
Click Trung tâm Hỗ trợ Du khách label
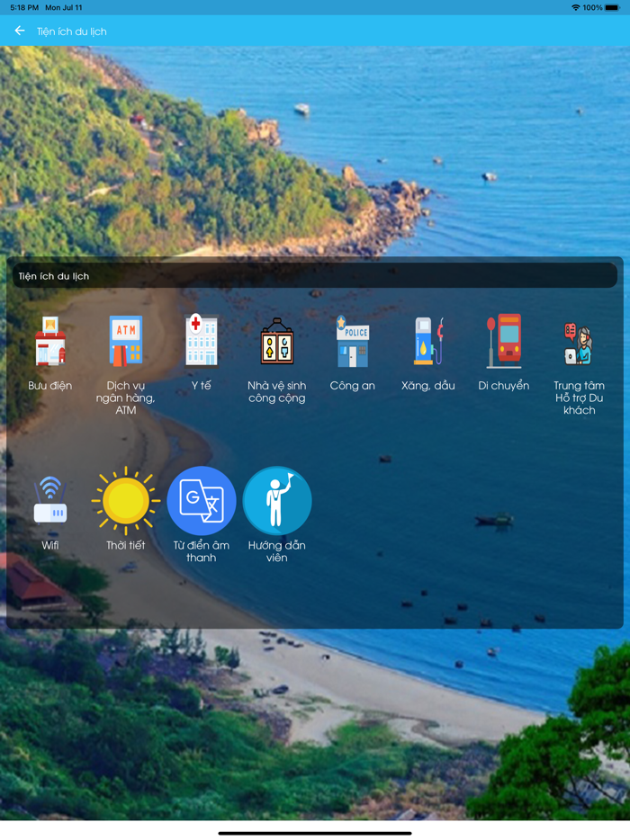point(579,398)
